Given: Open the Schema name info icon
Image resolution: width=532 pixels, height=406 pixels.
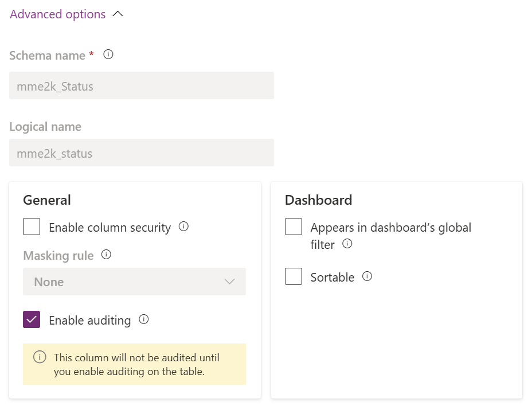Looking at the screenshot, I should [x=108, y=54].
